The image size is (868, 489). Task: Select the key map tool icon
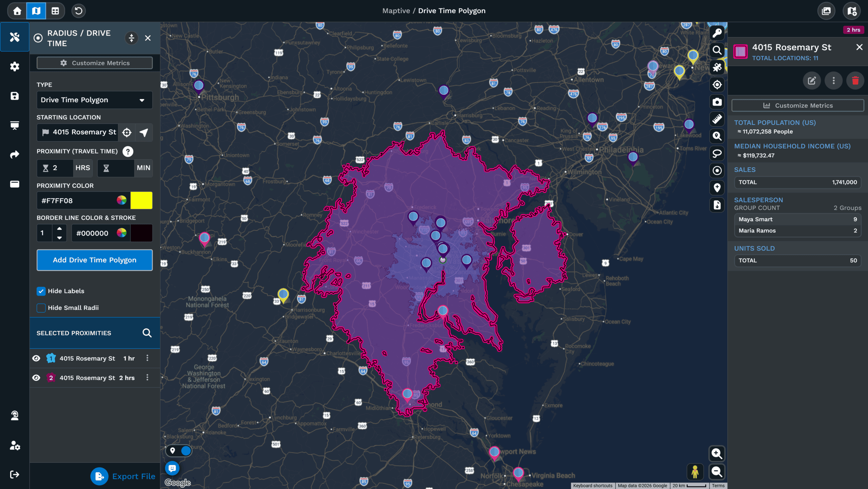[717, 33]
